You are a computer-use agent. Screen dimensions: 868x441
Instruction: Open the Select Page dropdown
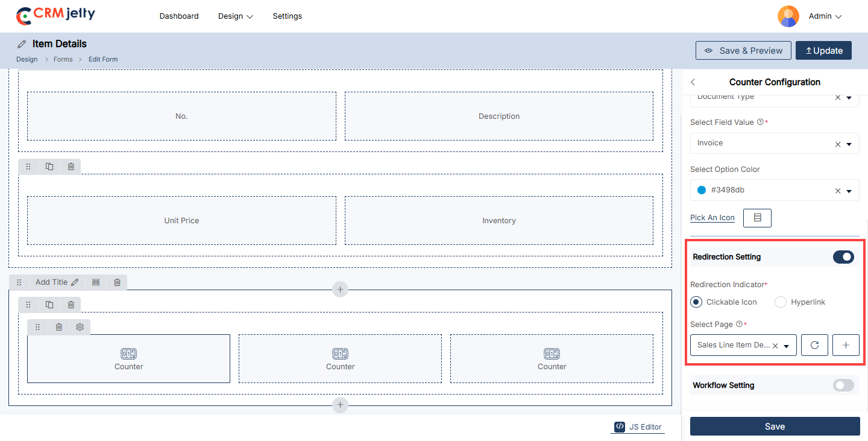(786, 346)
